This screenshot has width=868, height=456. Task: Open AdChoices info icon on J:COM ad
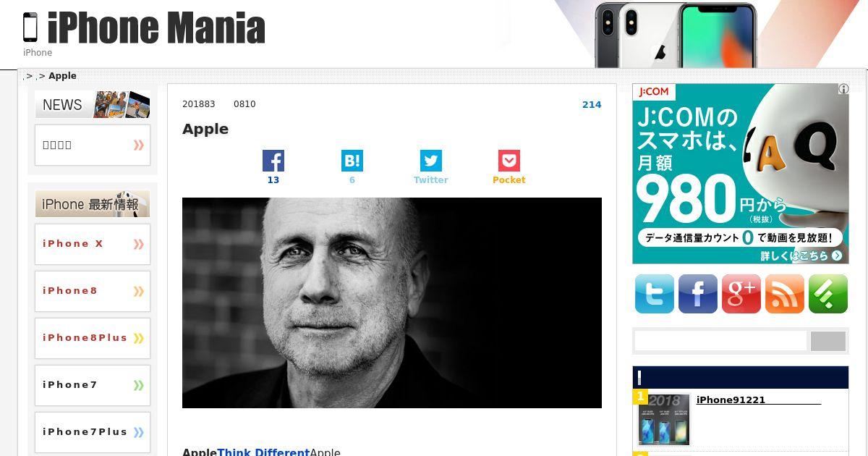pyautogui.click(x=843, y=89)
